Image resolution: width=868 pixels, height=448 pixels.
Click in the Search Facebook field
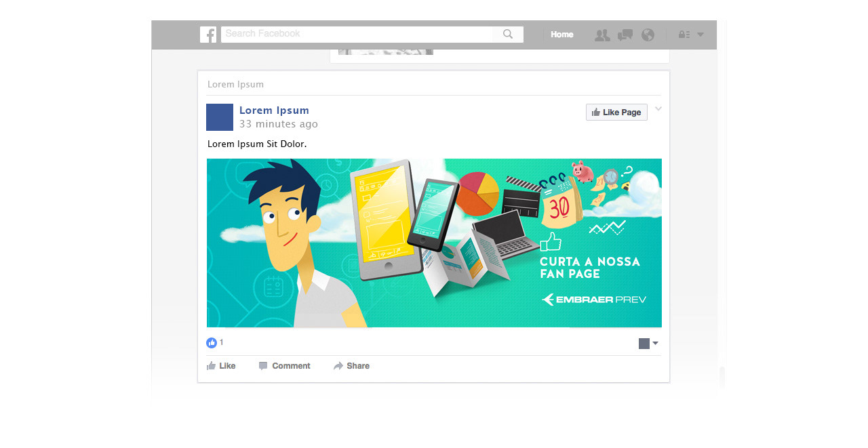tap(357, 35)
